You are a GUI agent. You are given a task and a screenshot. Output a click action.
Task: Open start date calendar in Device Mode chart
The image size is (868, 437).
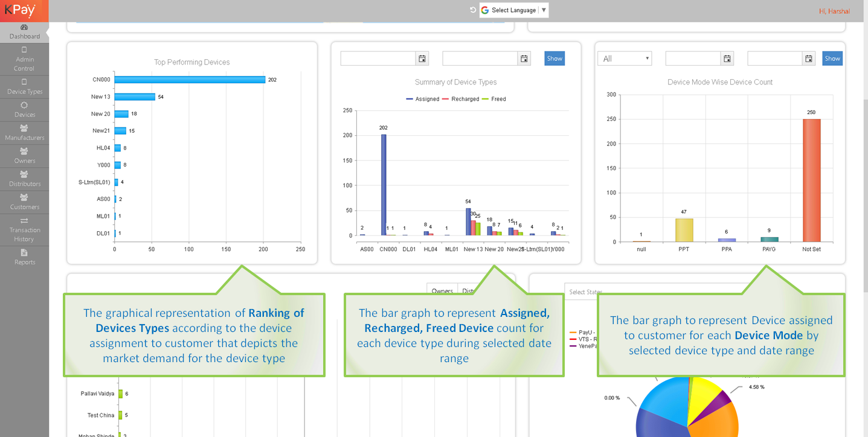click(x=727, y=59)
